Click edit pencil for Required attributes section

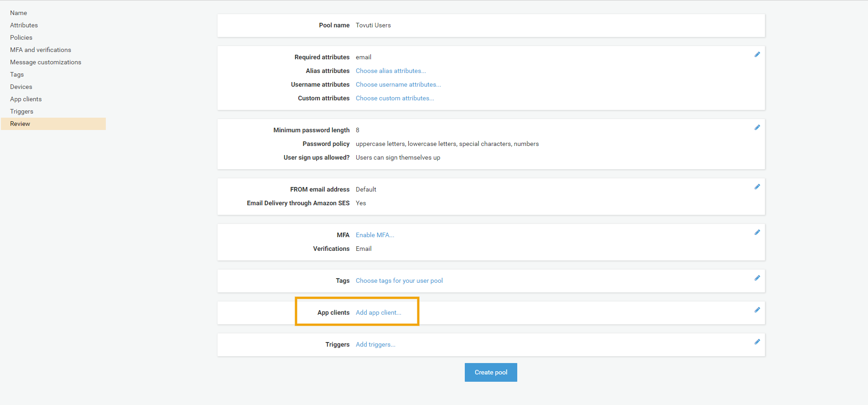pos(757,55)
